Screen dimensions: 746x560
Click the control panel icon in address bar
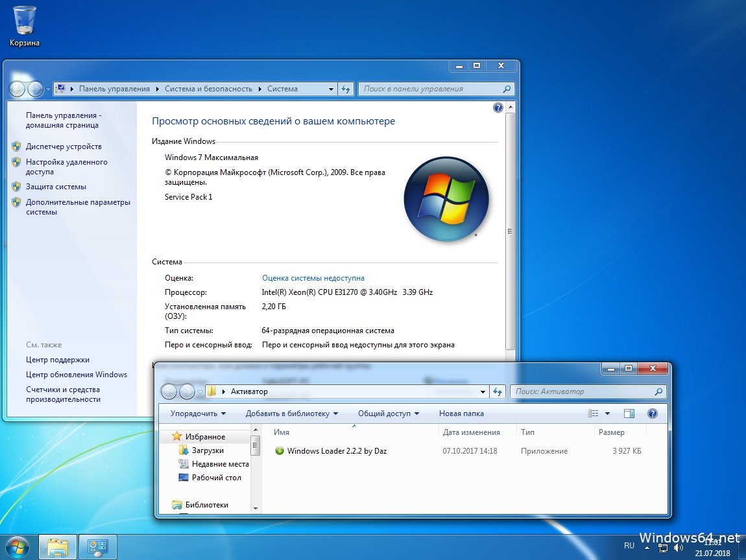tap(60, 88)
